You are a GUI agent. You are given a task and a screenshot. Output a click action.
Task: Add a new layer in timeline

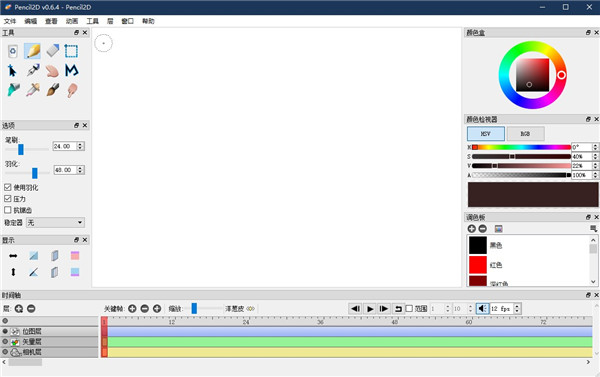coord(19,308)
